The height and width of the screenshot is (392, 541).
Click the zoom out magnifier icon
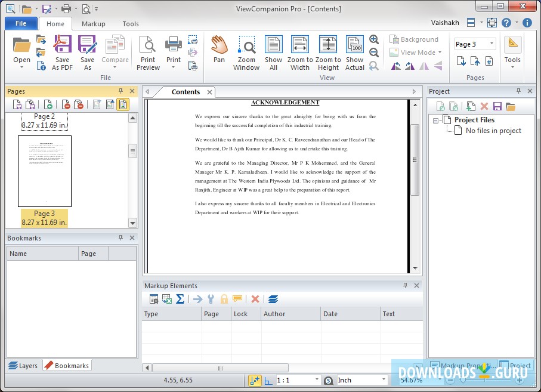tap(374, 53)
